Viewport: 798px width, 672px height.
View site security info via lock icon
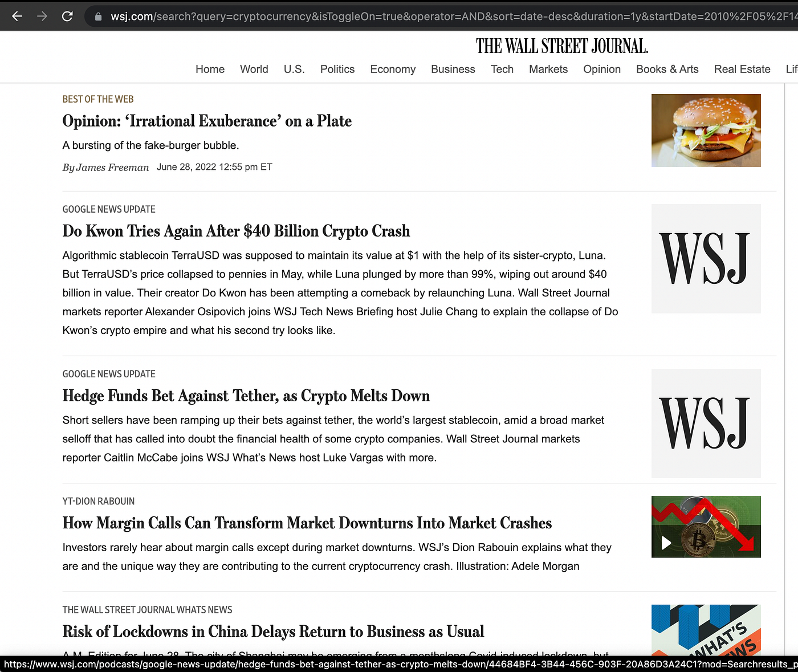click(x=98, y=17)
